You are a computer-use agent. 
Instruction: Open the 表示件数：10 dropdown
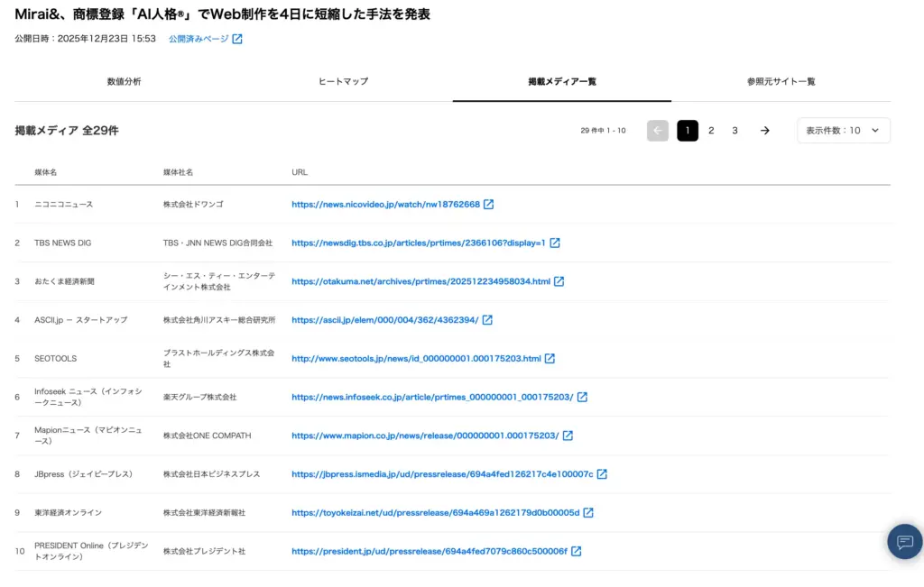pyautogui.click(x=843, y=130)
